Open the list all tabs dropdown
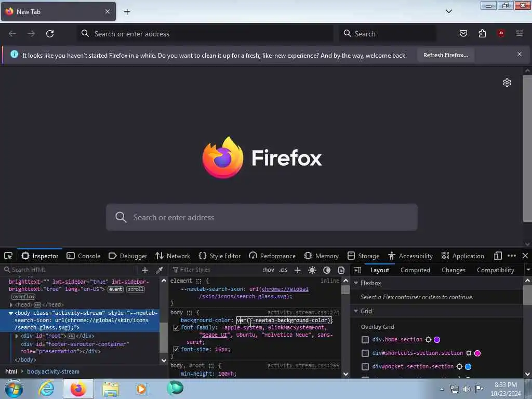 click(x=448, y=11)
